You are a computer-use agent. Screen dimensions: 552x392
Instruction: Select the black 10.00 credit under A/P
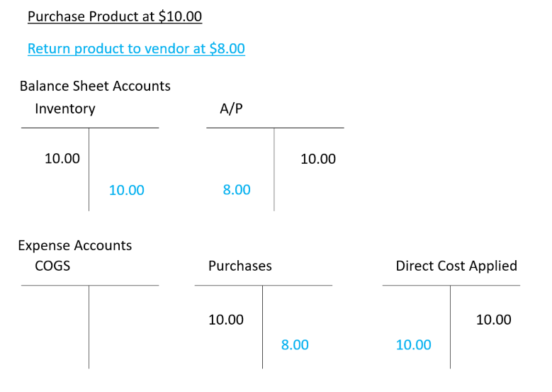point(318,159)
